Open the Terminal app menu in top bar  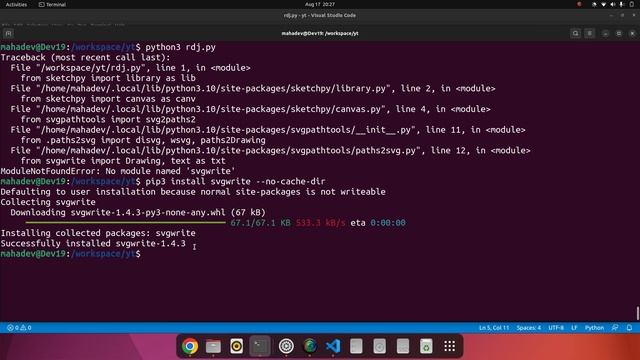click(52, 4)
